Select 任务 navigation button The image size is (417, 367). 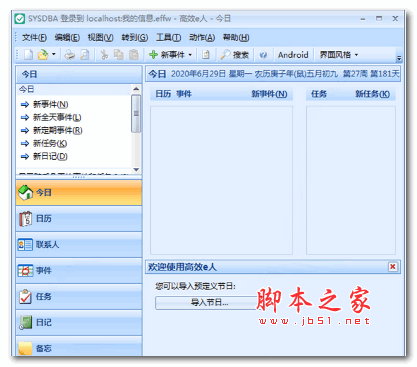click(79, 297)
